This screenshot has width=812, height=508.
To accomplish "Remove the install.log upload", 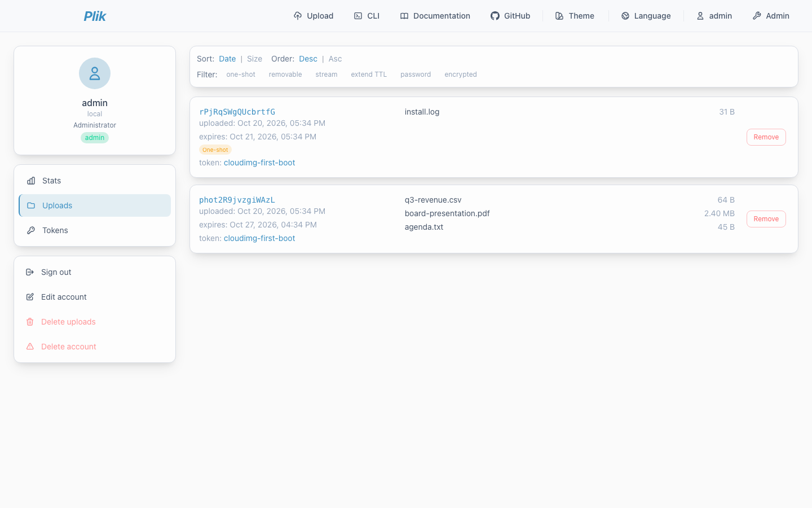I will tap(766, 137).
